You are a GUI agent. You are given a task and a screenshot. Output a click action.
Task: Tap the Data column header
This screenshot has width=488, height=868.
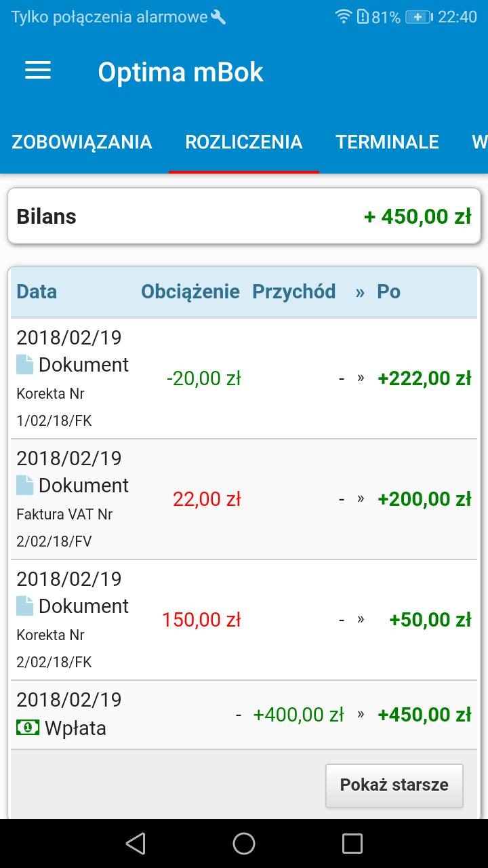tap(37, 292)
